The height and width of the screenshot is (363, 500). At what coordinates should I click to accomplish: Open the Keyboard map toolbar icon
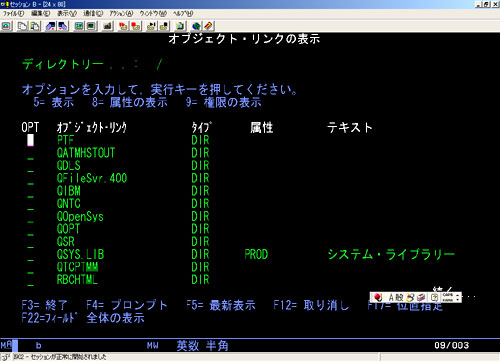click(107, 26)
